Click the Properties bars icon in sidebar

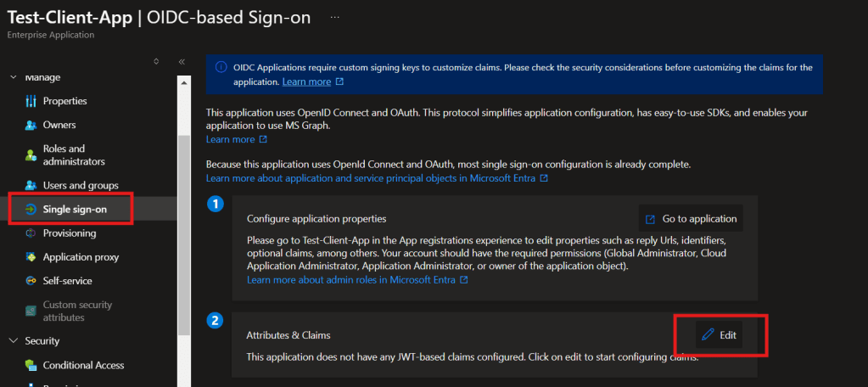point(31,101)
